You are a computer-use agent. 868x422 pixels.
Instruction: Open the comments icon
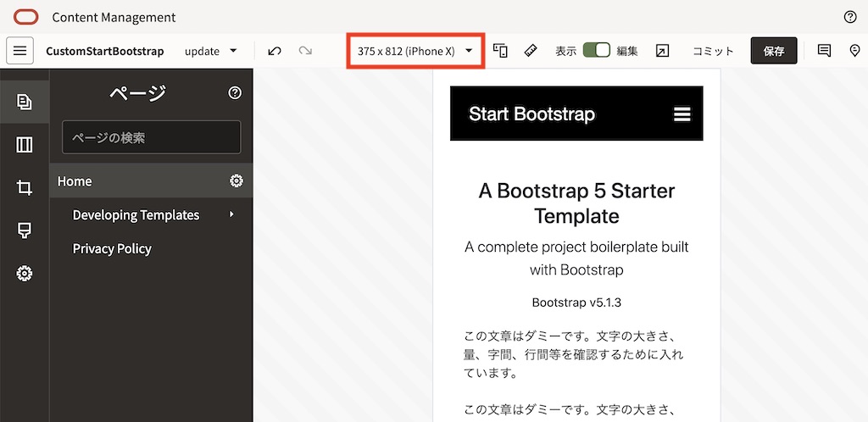(x=824, y=51)
